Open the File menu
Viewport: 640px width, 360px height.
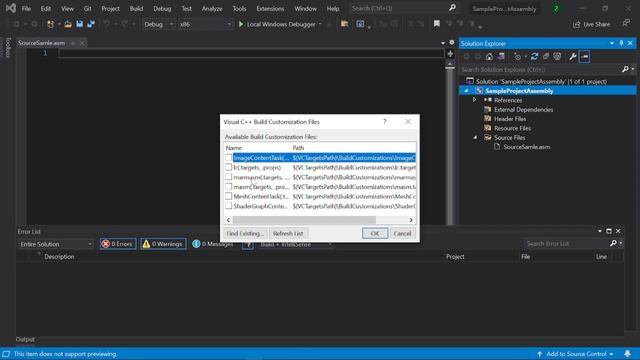coord(26,8)
